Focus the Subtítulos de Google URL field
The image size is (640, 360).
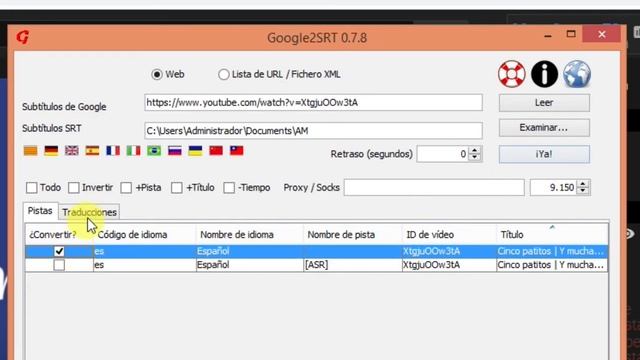pos(313,102)
